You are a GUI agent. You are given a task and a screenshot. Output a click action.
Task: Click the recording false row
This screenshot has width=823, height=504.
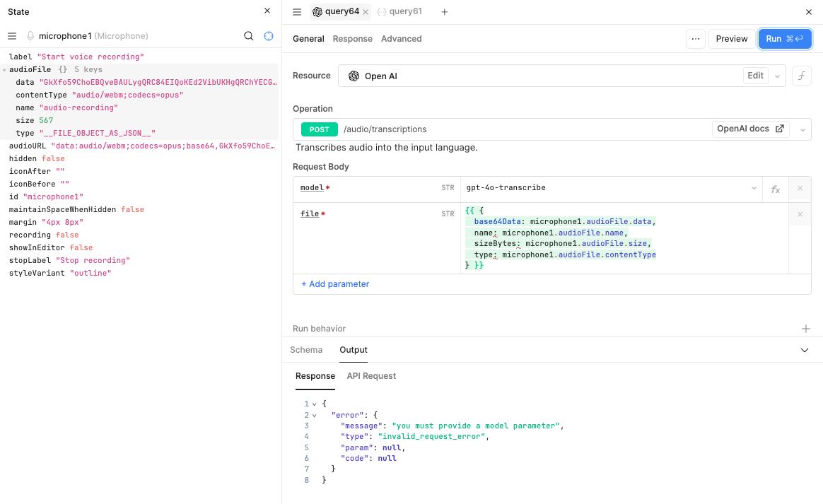click(139, 235)
